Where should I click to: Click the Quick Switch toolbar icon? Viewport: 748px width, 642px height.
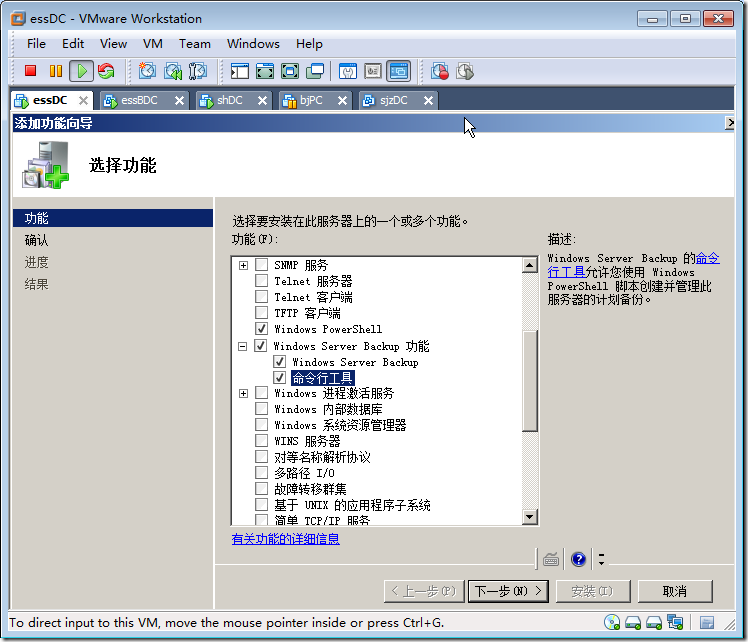[x=265, y=71]
